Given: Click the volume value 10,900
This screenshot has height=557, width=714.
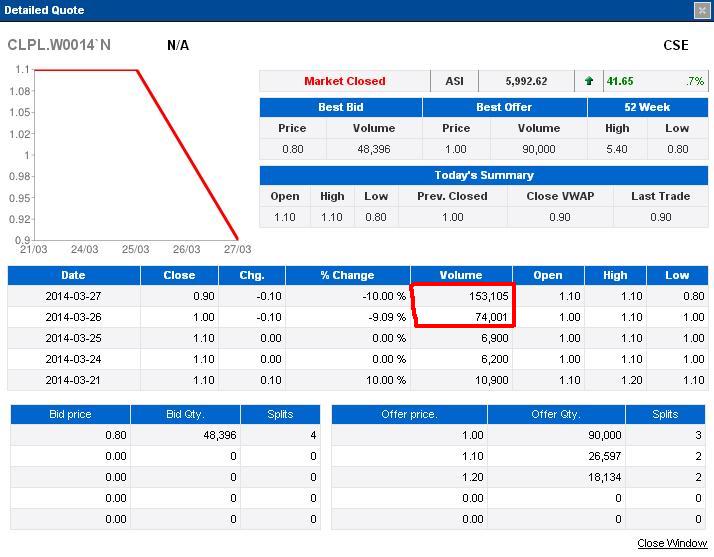Looking at the screenshot, I should pyautogui.click(x=492, y=380).
